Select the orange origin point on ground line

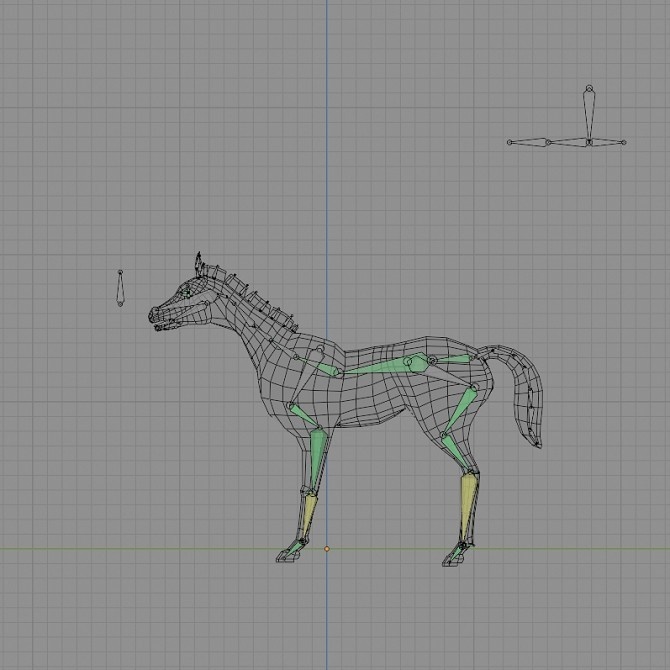(x=327, y=549)
